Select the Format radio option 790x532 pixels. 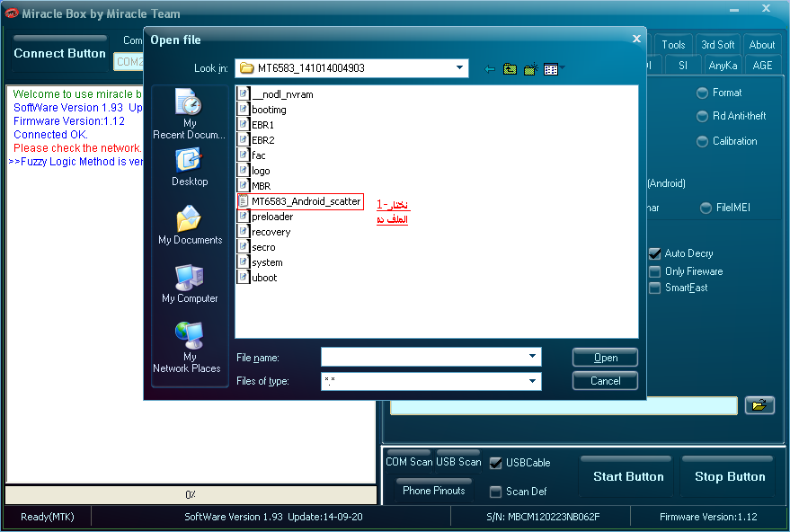[702, 93]
